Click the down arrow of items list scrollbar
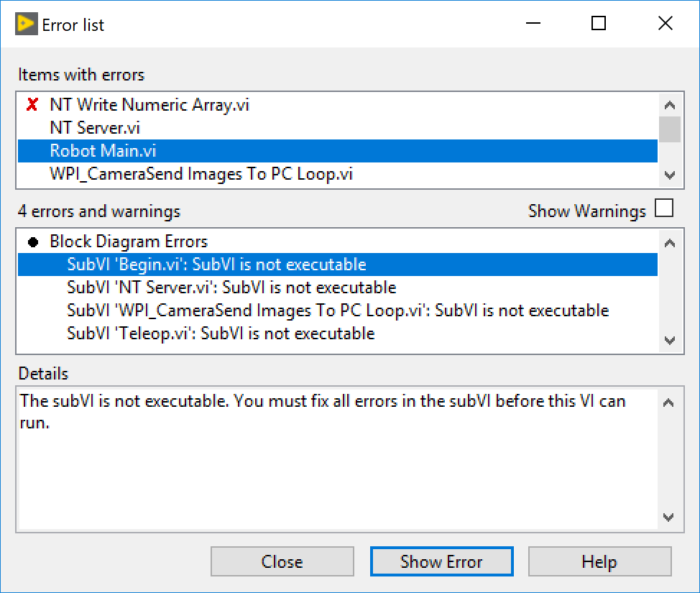The width and height of the screenshot is (700, 593). 670,175
